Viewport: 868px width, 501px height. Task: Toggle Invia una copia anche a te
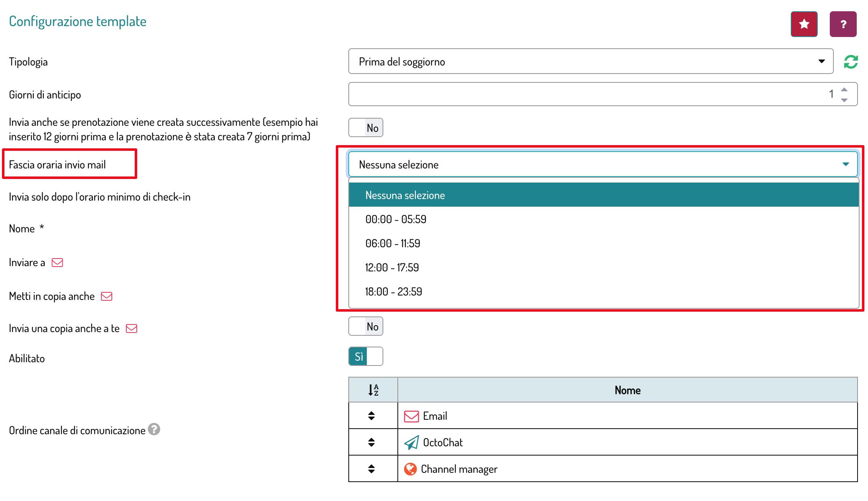click(x=365, y=326)
